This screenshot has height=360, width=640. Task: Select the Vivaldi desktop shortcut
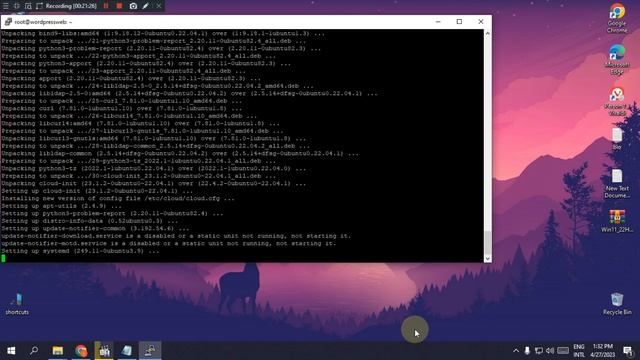(x=617, y=101)
